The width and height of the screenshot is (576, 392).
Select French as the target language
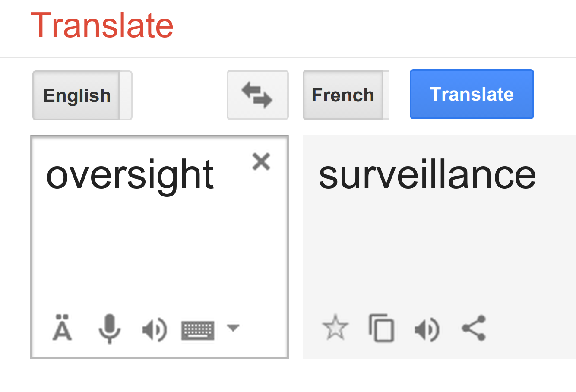[x=343, y=95]
